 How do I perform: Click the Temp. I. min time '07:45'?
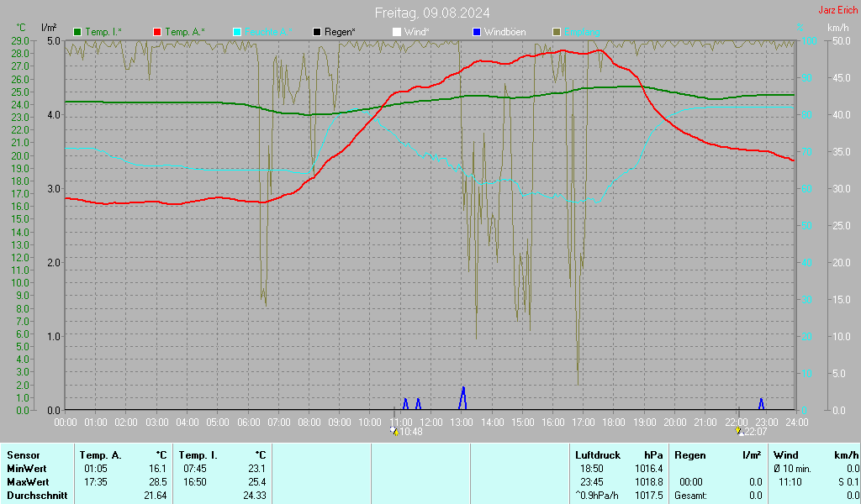click(x=195, y=469)
